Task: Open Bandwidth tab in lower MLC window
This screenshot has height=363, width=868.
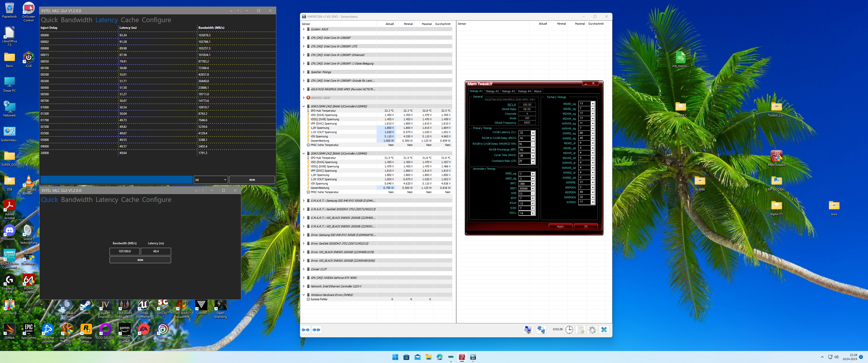Action: [76, 200]
